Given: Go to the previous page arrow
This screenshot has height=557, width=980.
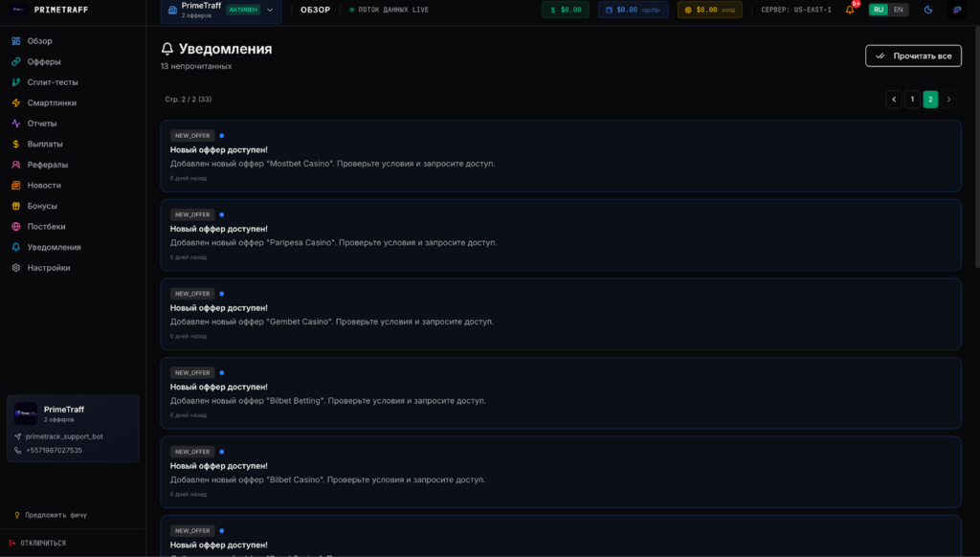Looking at the screenshot, I should pyautogui.click(x=894, y=100).
